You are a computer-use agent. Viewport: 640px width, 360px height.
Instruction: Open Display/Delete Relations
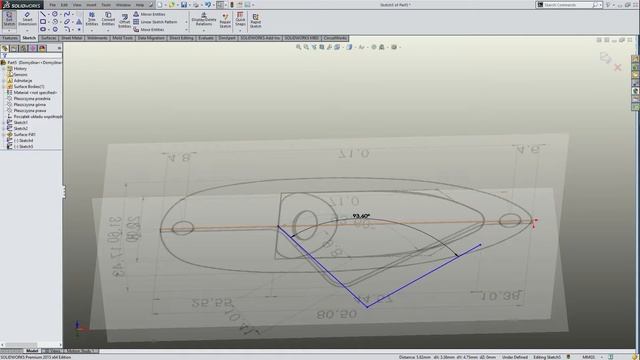pos(204,19)
